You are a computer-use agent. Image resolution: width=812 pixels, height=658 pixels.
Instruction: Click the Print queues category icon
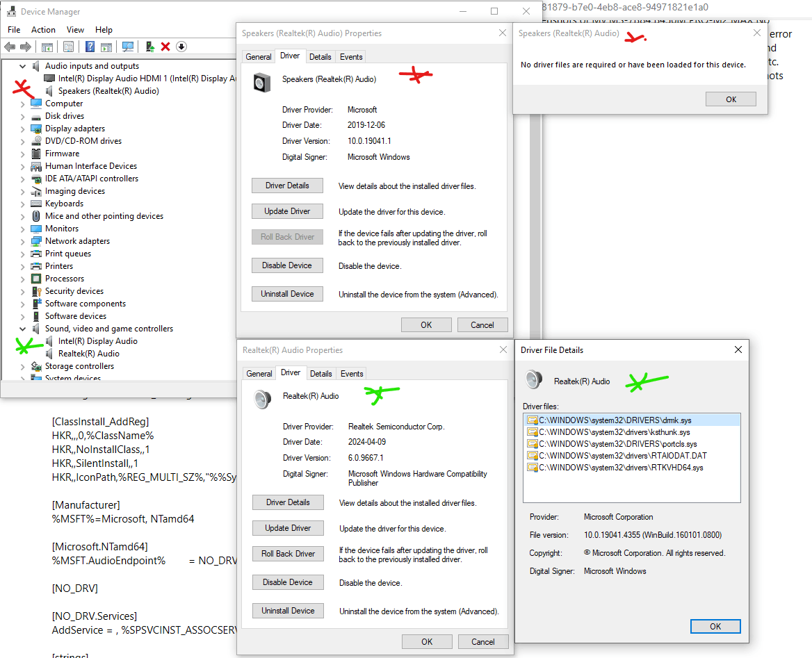pos(36,254)
